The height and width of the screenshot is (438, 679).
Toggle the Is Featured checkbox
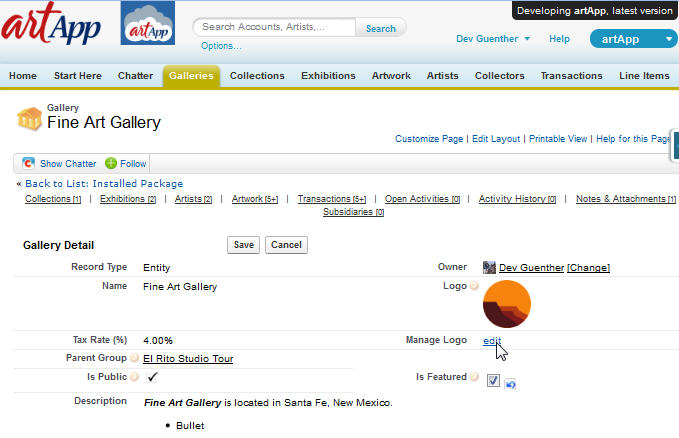(x=493, y=380)
